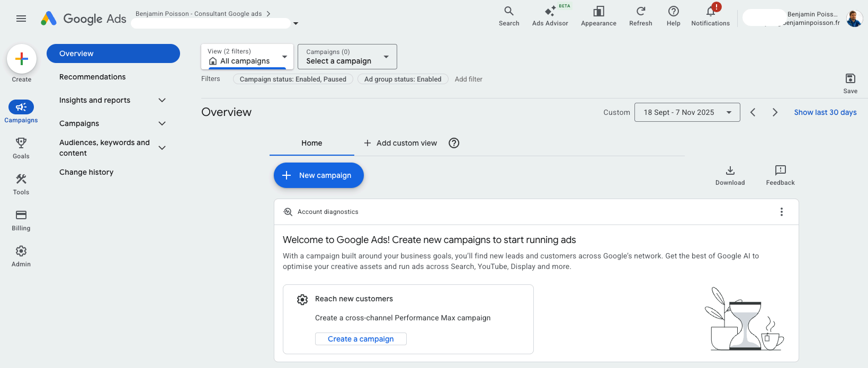
Task: Expand Campaigns section in sidebar
Action: tap(162, 123)
